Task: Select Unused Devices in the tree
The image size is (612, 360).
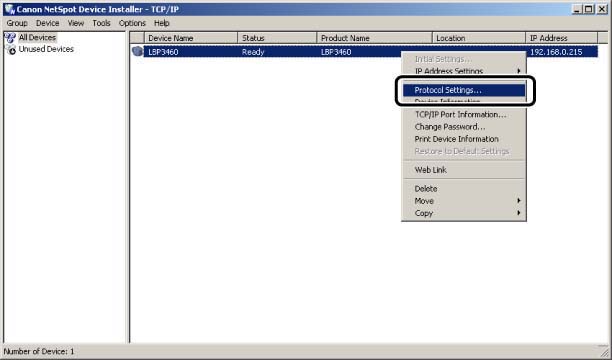Action: pyautogui.click(x=46, y=49)
